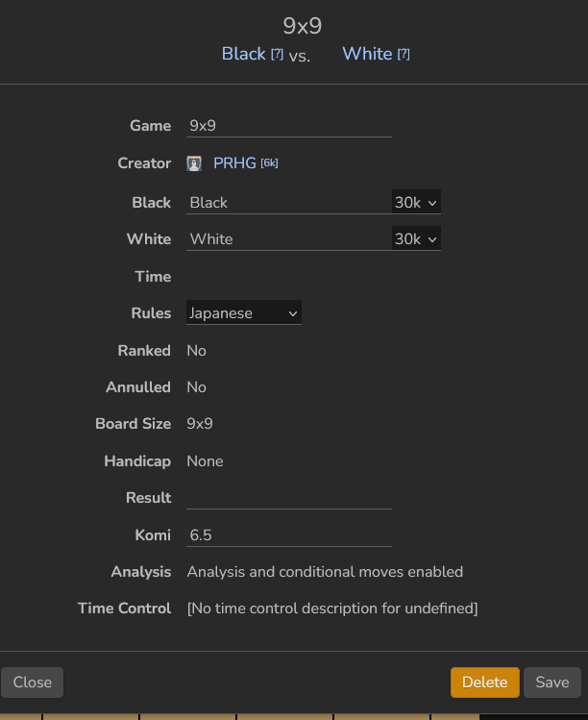The height and width of the screenshot is (720, 588).
Task: Click the Black player name field
Action: [286, 202]
